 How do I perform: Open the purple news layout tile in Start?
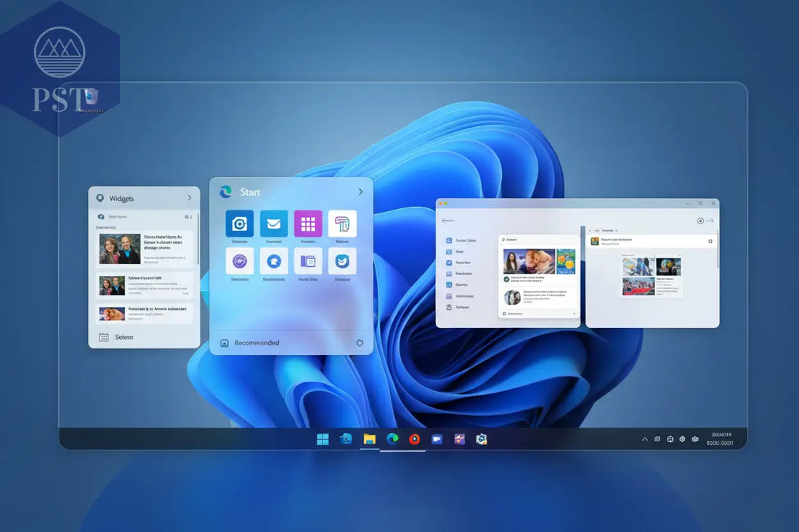point(308,261)
